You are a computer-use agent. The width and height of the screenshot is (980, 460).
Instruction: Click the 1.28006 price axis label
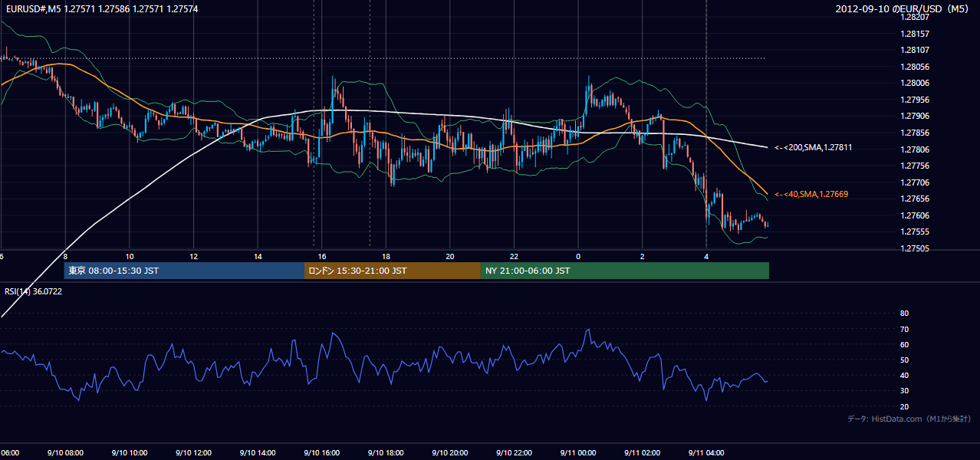click(916, 83)
